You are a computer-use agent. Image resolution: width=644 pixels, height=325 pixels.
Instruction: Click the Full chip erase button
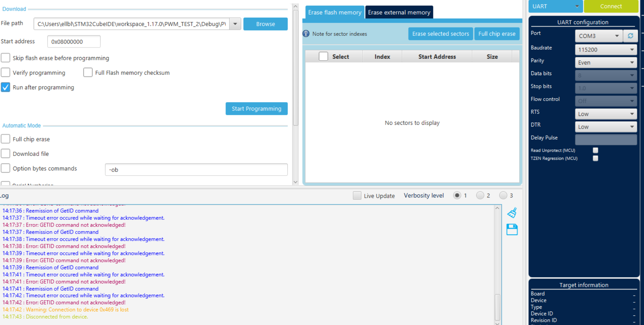(x=496, y=34)
